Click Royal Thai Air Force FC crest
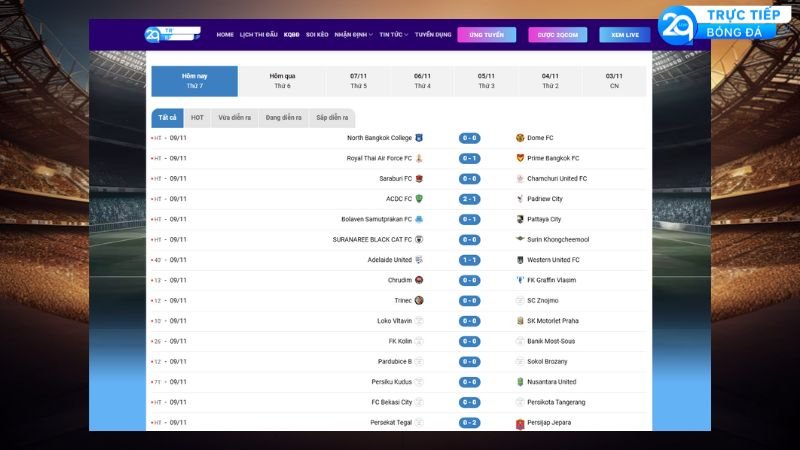Viewport: 800px width, 450px height. [x=419, y=158]
